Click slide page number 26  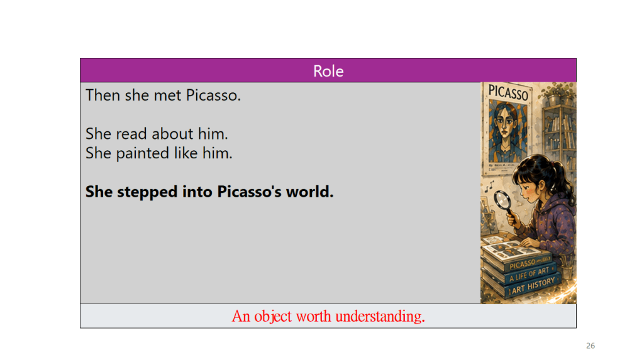590,346
